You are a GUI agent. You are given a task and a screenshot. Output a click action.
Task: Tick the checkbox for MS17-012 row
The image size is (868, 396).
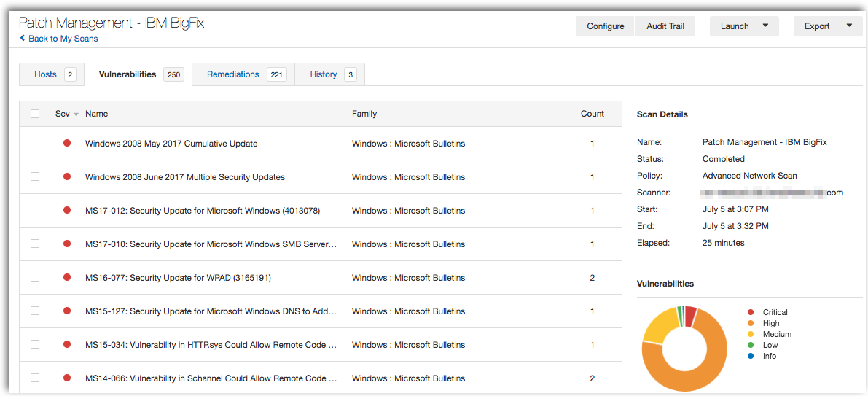(35, 211)
